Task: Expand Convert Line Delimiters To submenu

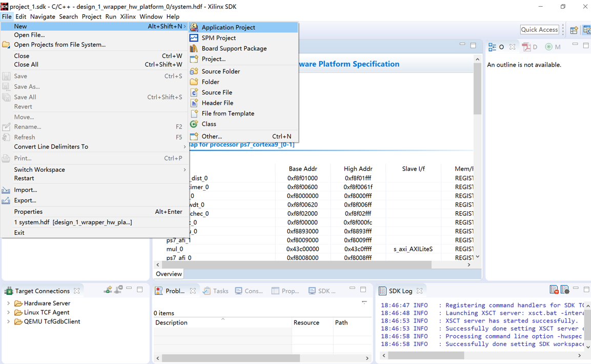Action: pos(94,147)
